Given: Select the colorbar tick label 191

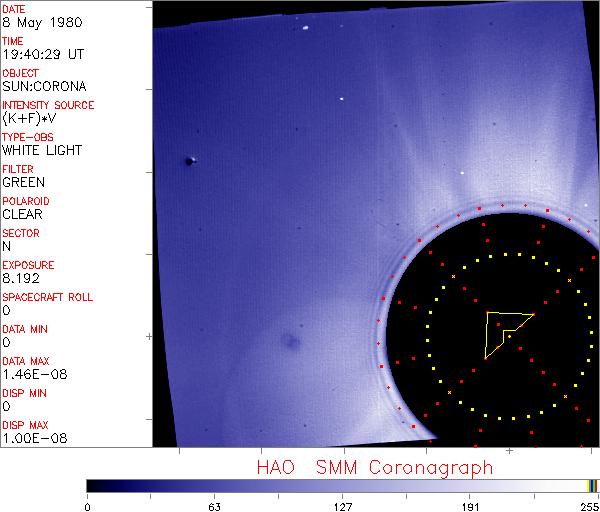Looking at the screenshot, I should pos(469,504).
